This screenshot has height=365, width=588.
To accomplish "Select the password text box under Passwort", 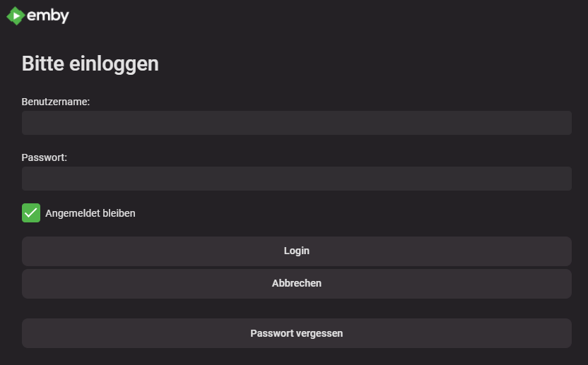I will [x=297, y=179].
